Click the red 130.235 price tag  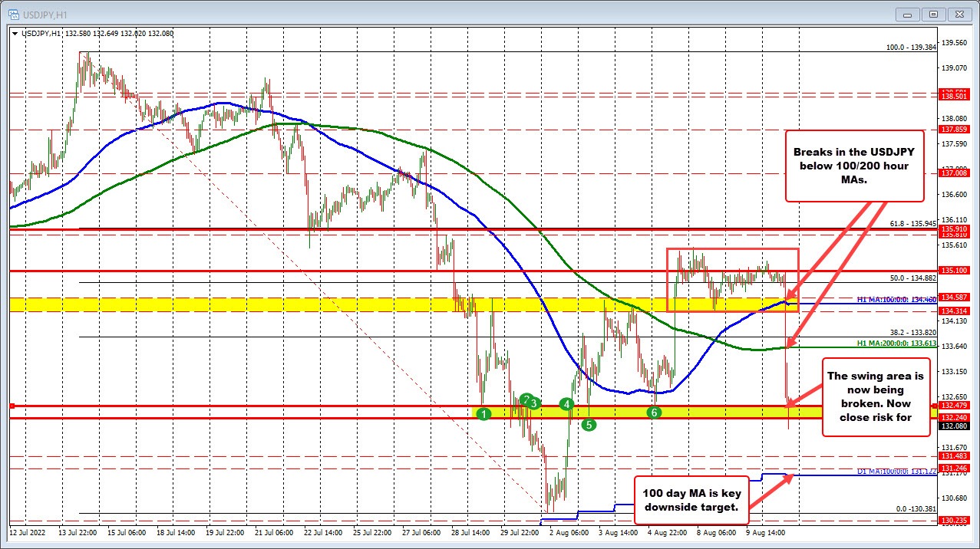(953, 520)
